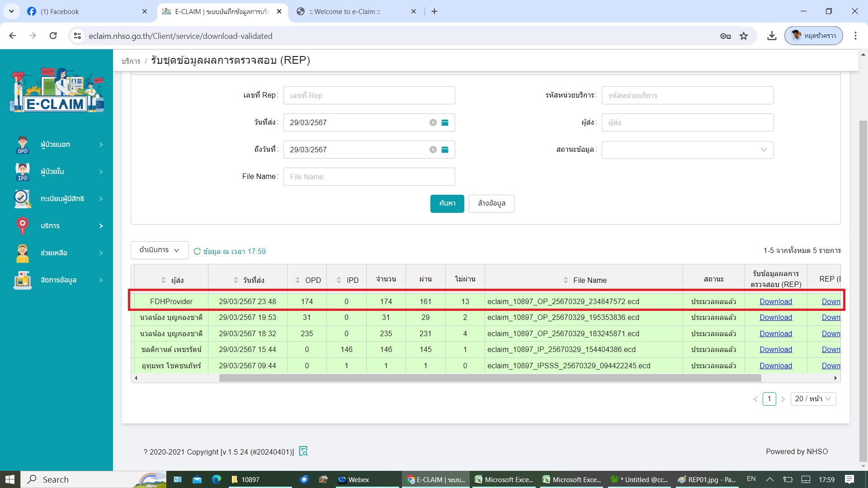The width and height of the screenshot is (868, 488).
Task: Download REP for file eclaim_10897_IP_25670329_154404386.ecd
Action: click(x=776, y=349)
